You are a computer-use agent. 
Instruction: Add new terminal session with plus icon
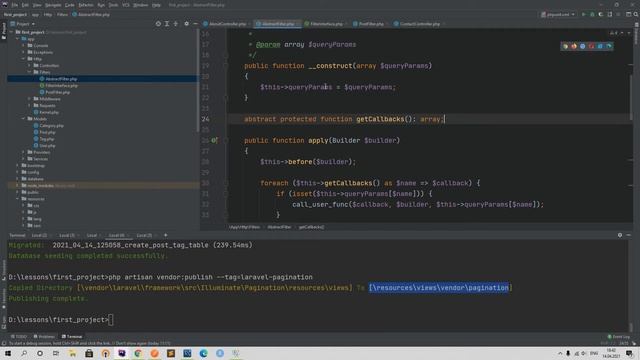(x=165, y=235)
